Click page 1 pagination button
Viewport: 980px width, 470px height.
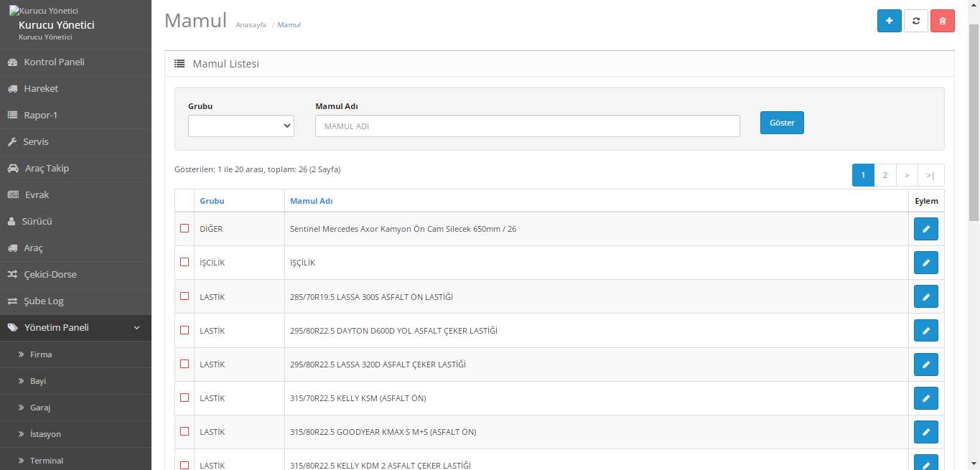pos(863,175)
